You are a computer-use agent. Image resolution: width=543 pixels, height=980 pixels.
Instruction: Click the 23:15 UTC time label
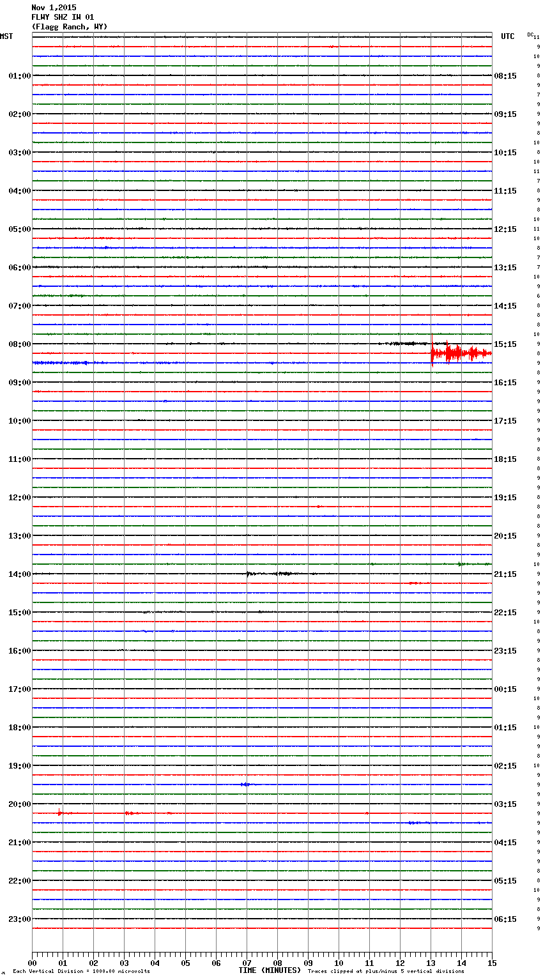click(x=505, y=651)
